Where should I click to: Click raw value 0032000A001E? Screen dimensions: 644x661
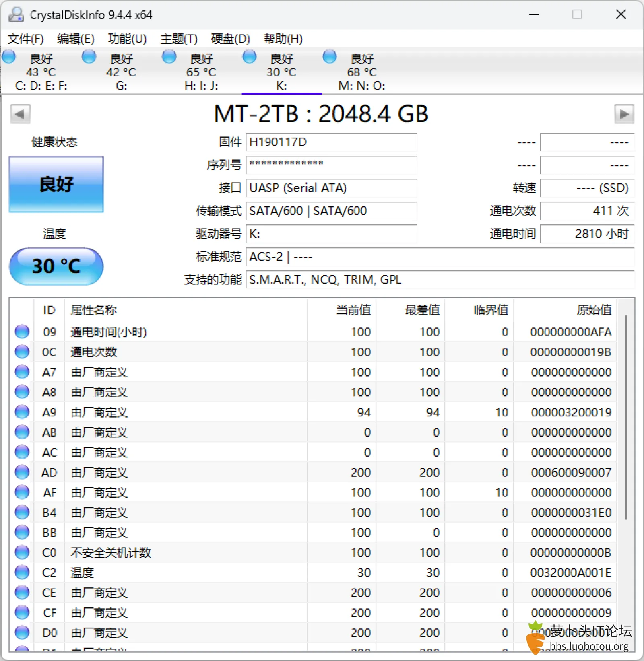[571, 572]
